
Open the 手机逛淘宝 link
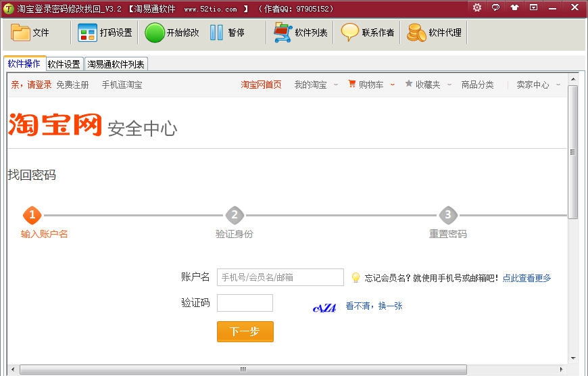122,85
